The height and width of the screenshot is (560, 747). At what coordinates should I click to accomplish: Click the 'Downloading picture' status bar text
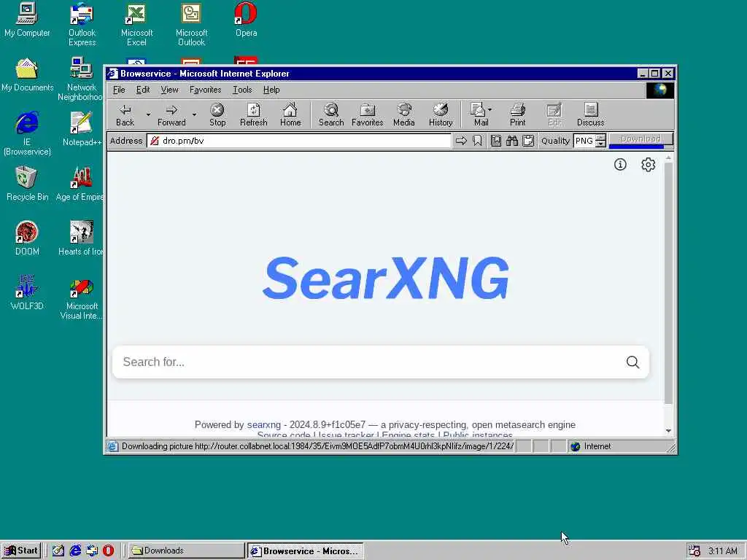click(x=317, y=446)
